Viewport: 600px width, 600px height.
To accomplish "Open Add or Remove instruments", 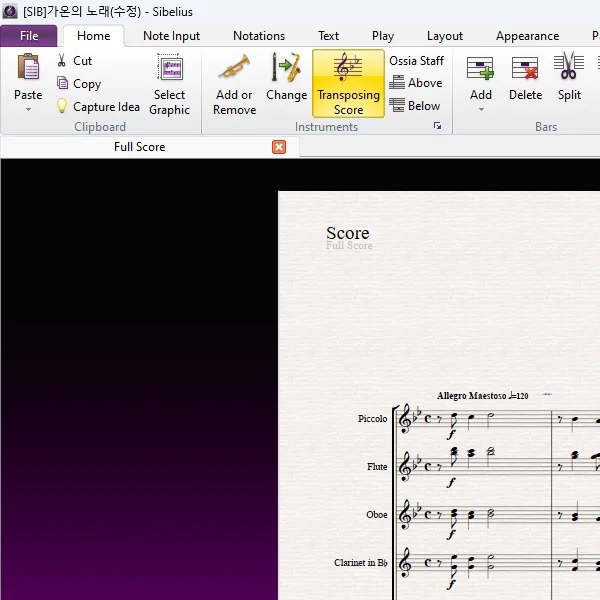I will click(234, 68).
